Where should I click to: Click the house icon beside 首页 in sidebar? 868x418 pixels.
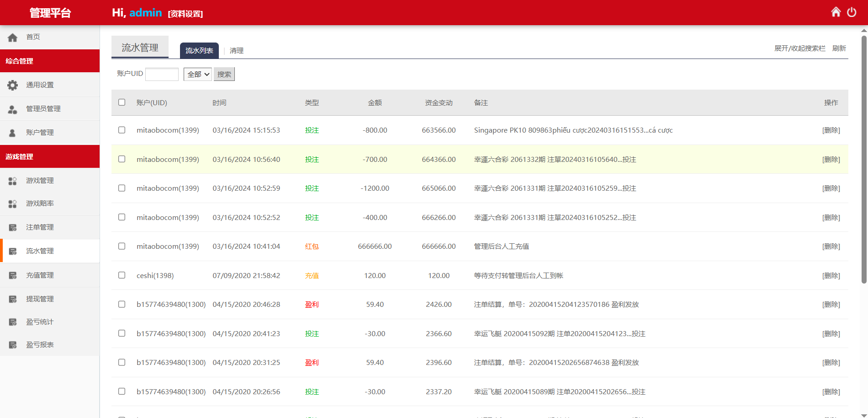pos(13,37)
